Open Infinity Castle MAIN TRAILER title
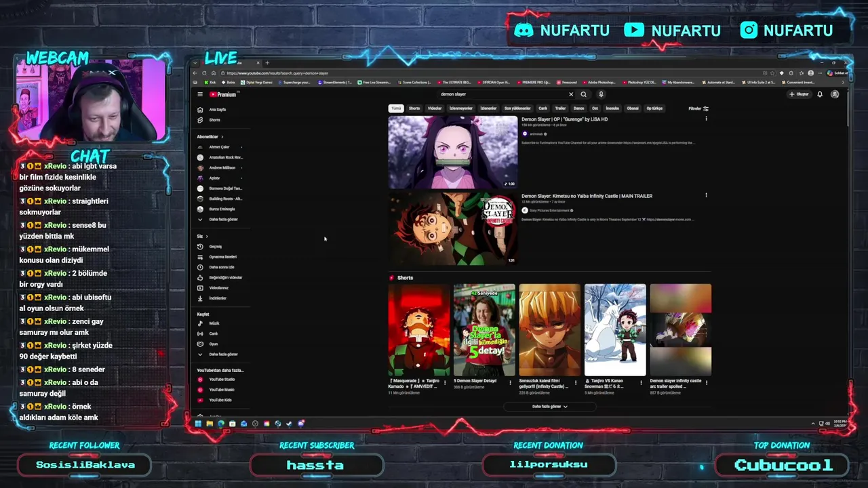The image size is (868, 488). (587, 196)
